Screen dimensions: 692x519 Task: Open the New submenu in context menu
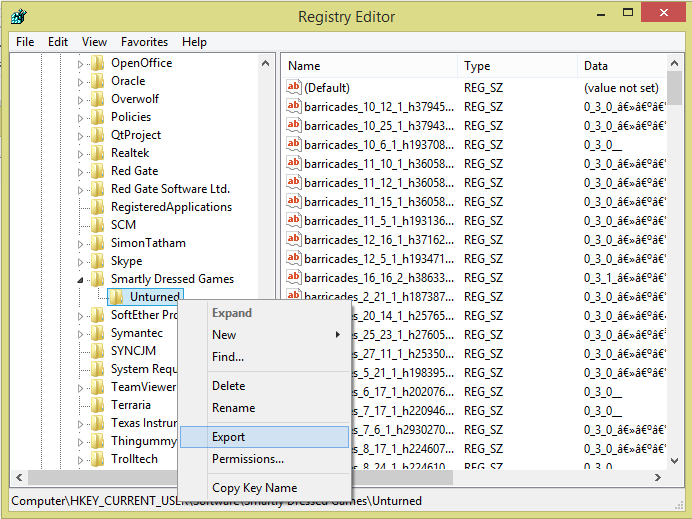pyautogui.click(x=264, y=335)
